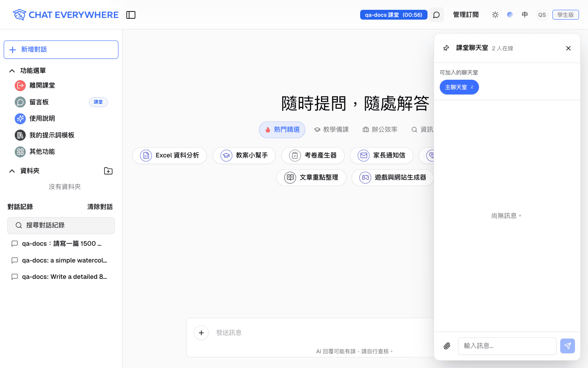This screenshot has height=368, width=588.
Task: Click the 文章重點整理 book icon
Action: coord(290,177)
